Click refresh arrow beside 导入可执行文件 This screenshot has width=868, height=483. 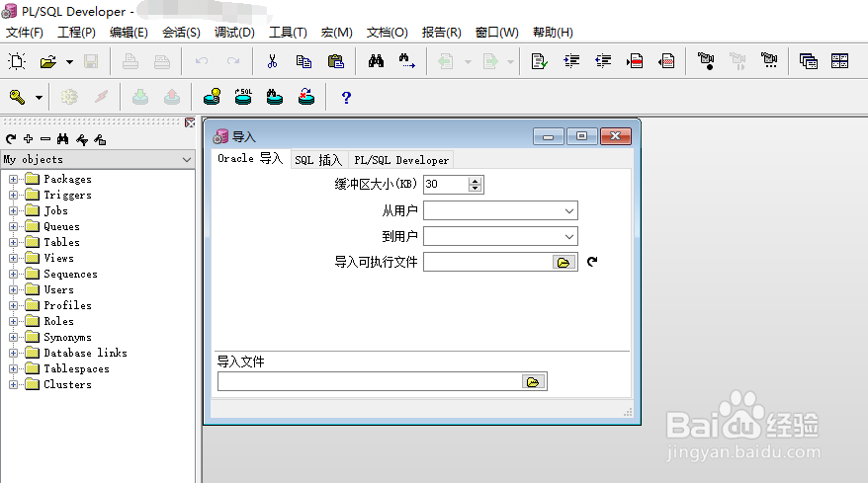point(592,262)
